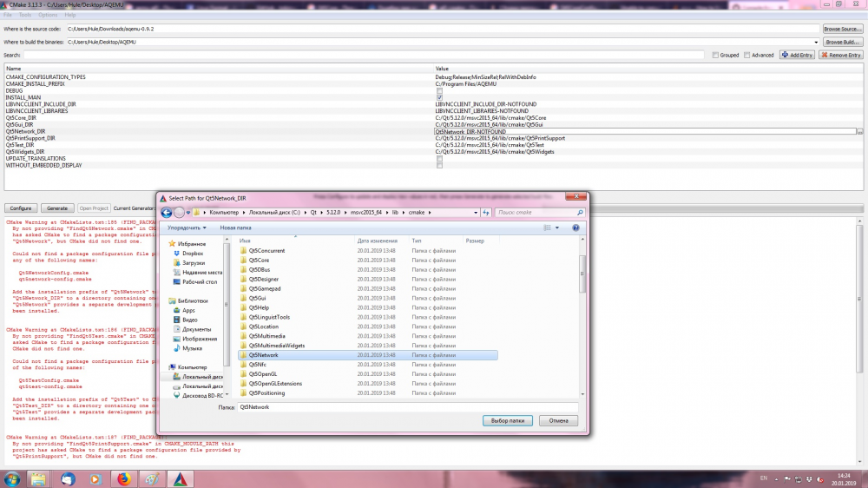Viewport: 868px width, 488px height.
Task: Sort by Имя column header
Action: 245,241
